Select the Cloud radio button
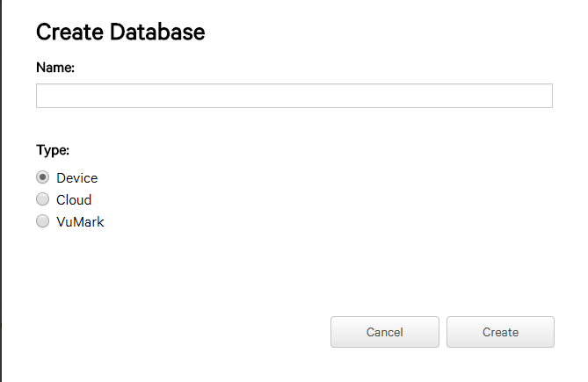This screenshot has height=382, width=588. tap(43, 199)
